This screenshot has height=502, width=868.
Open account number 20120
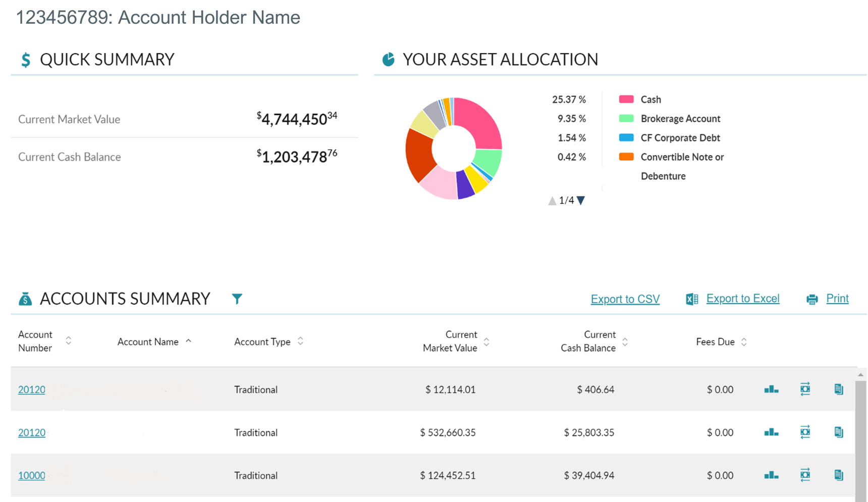coord(31,389)
